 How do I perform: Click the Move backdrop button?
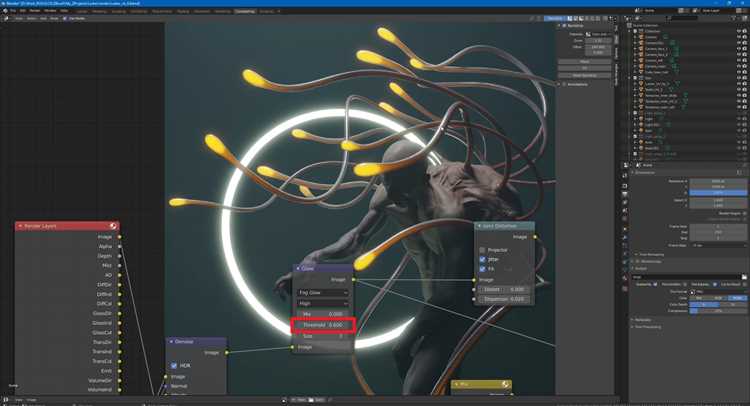(585, 62)
